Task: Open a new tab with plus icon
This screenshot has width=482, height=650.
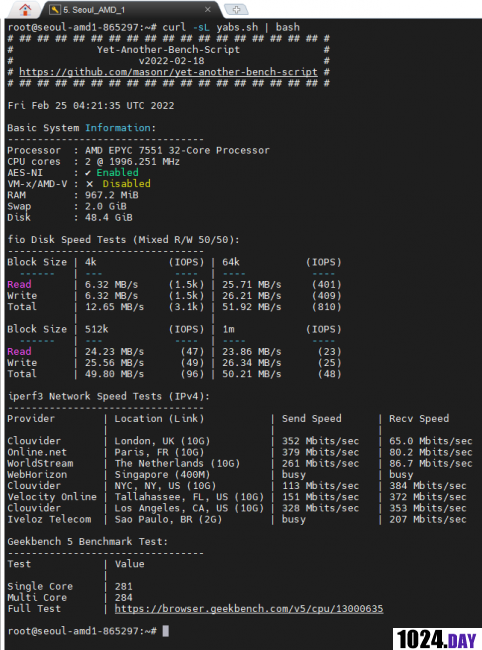Action: tap(236, 9)
